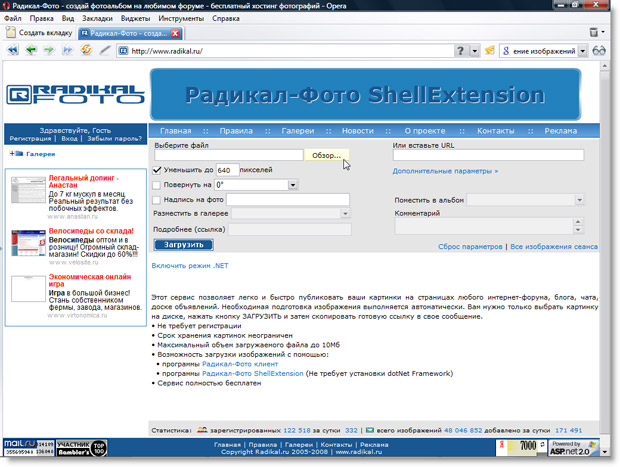Viewport: 620px width, 467px height.
Task: Click the fast-forward navigation icon
Action: [x=68, y=50]
